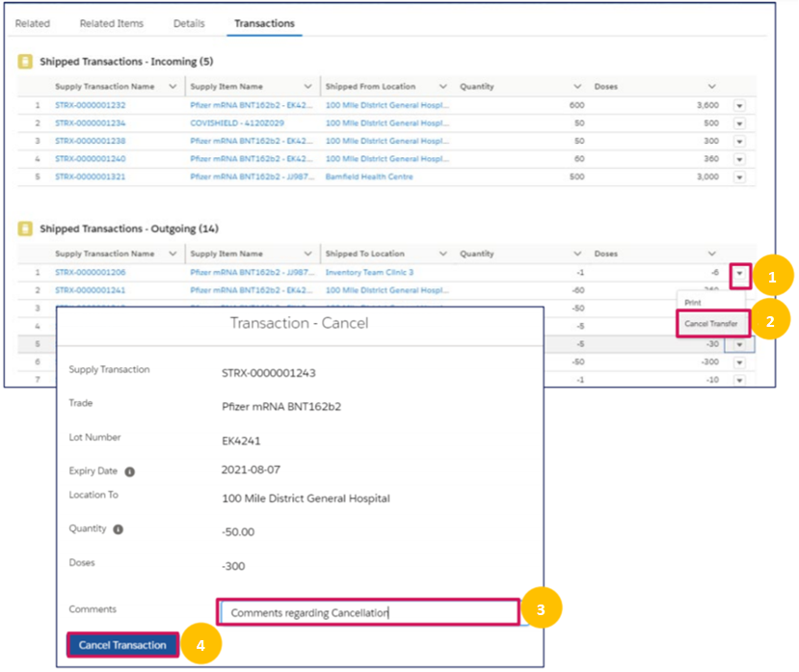
Task: Open outgoing transaction STRX-0000001241
Action: (91, 290)
